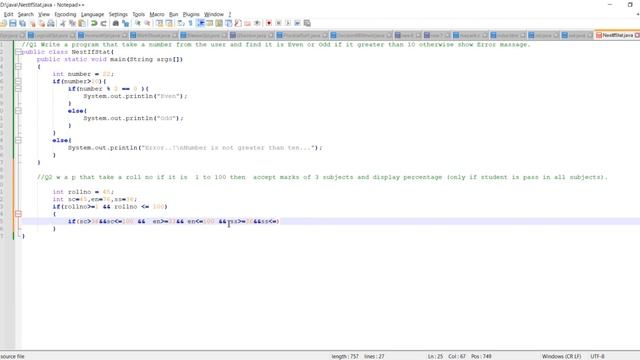
Task: Run macro multiple times icon
Action: pos(297,23)
